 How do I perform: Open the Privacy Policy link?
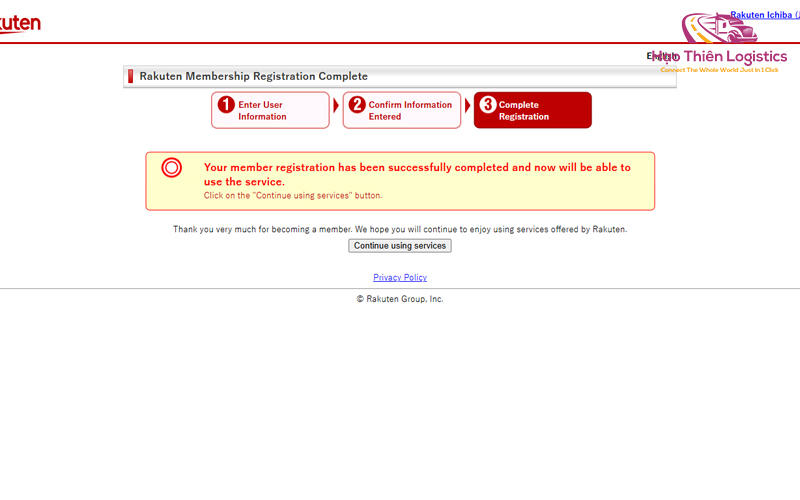pyautogui.click(x=400, y=278)
